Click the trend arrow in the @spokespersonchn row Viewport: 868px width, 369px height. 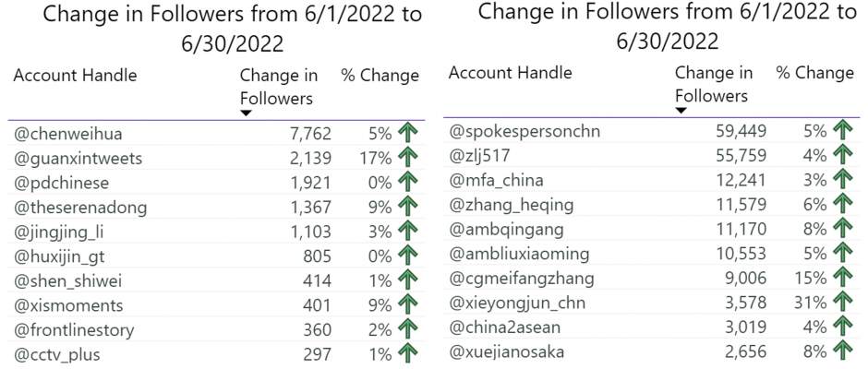tap(843, 131)
